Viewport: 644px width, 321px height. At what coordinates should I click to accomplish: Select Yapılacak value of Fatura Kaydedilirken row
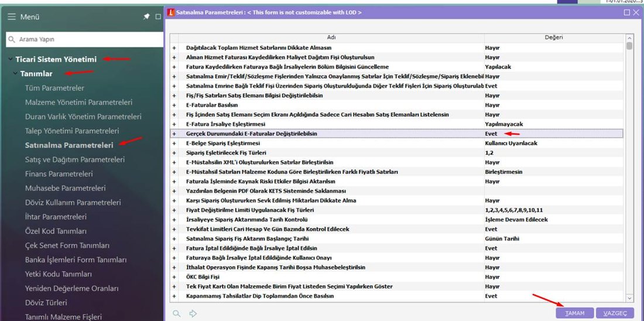click(x=498, y=67)
